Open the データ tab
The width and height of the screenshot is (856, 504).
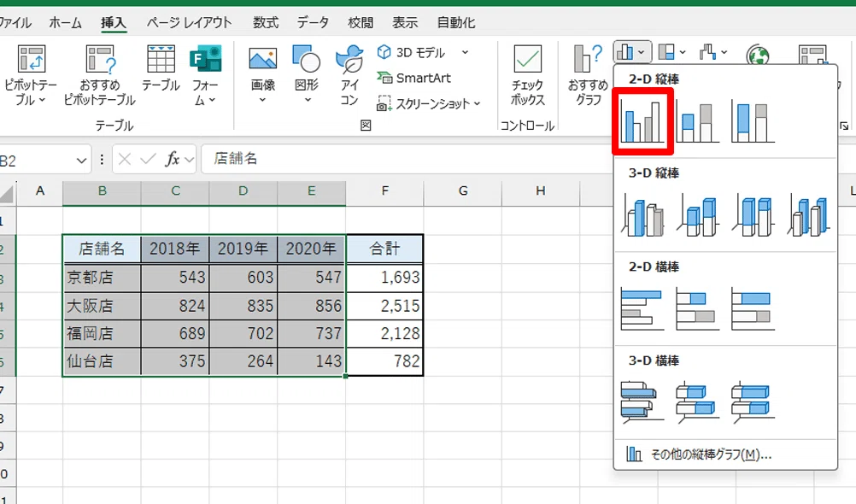point(313,23)
